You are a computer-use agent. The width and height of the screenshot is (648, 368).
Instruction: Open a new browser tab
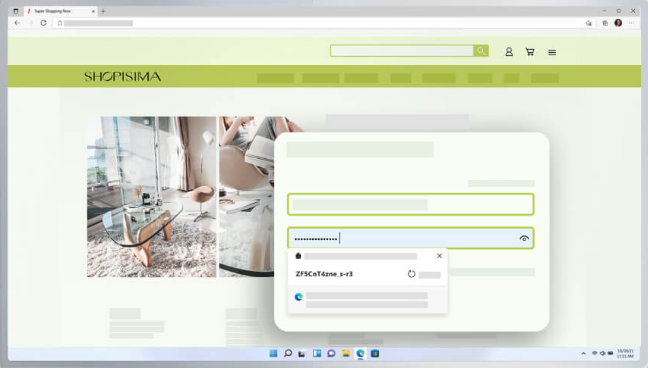click(x=103, y=11)
